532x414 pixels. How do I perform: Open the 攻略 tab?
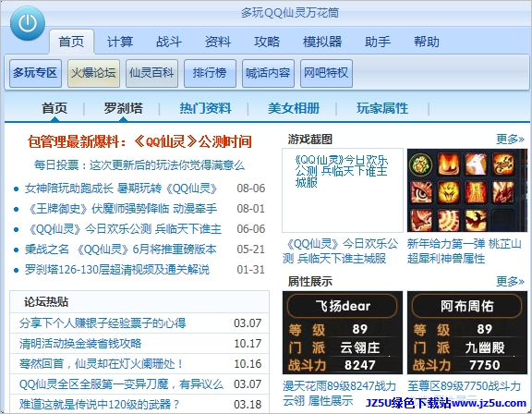coord(267,42)
